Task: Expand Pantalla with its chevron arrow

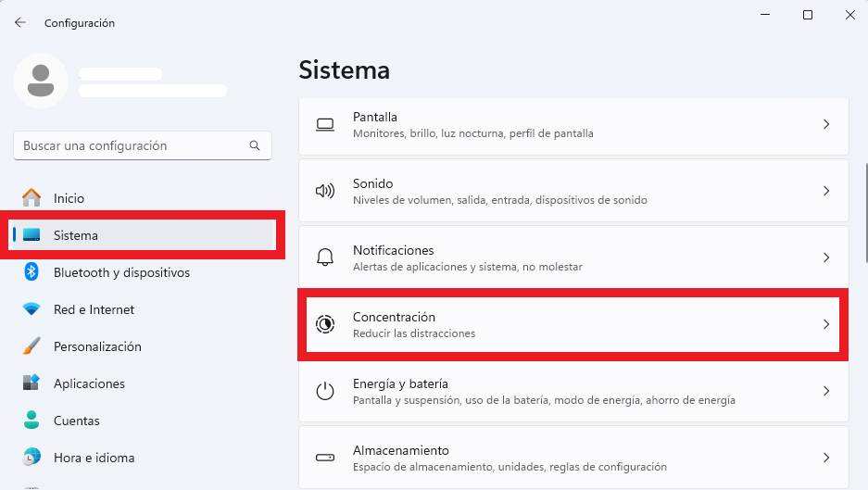Action: pyautogui.click(x=826, y=124)
